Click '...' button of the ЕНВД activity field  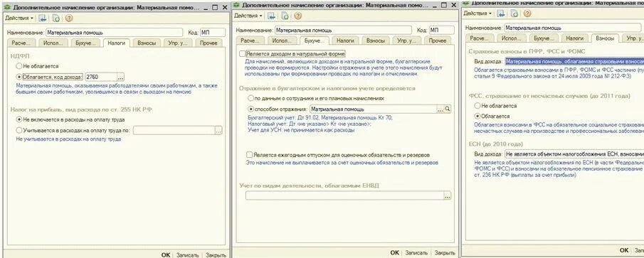click(x=448, y=195)
